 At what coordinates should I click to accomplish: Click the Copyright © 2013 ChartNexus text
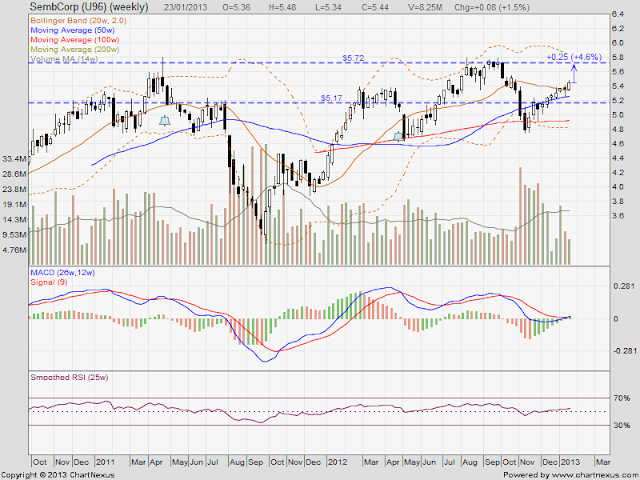(58, 475)
